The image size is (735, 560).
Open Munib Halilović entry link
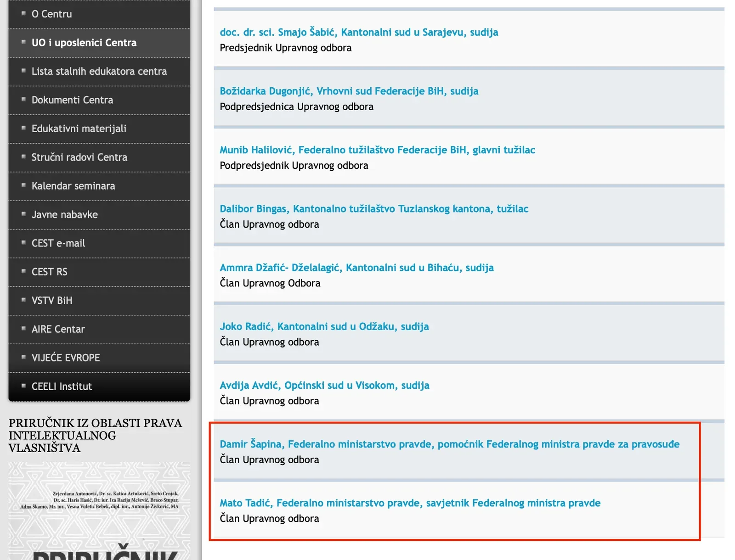coord(377,150)
